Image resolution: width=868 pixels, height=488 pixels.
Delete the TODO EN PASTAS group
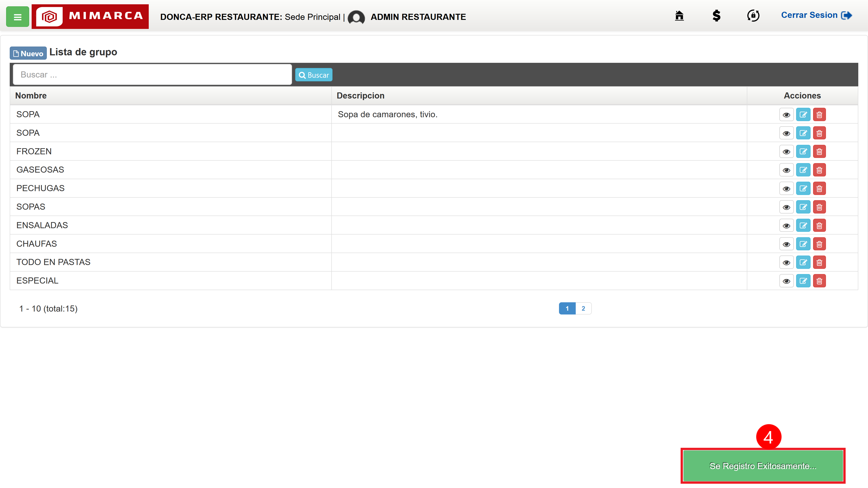[x=819, y=262]
